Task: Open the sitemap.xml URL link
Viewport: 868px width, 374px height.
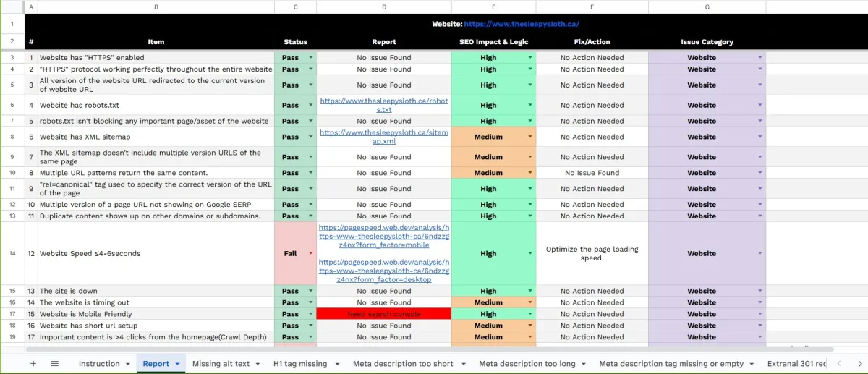Action: (x=384, y=137)
